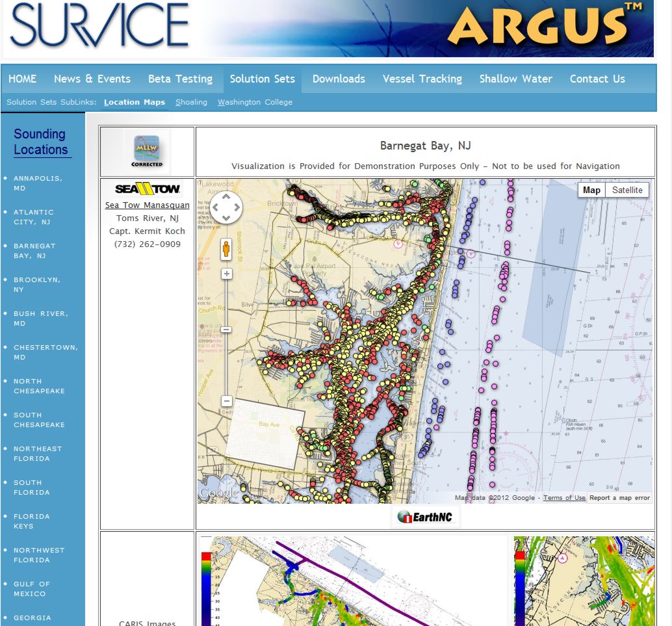Switch map to Satellite view
Image resolution: width=672 pixels, height=626 pixels.
click(627, 190)
